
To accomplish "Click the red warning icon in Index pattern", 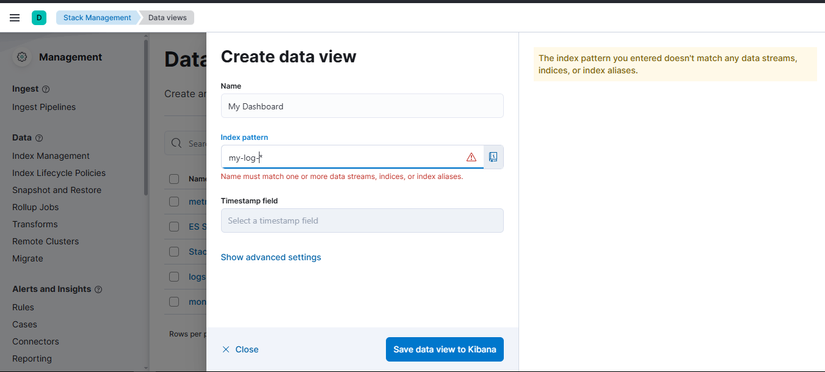I will pos(471,157).
